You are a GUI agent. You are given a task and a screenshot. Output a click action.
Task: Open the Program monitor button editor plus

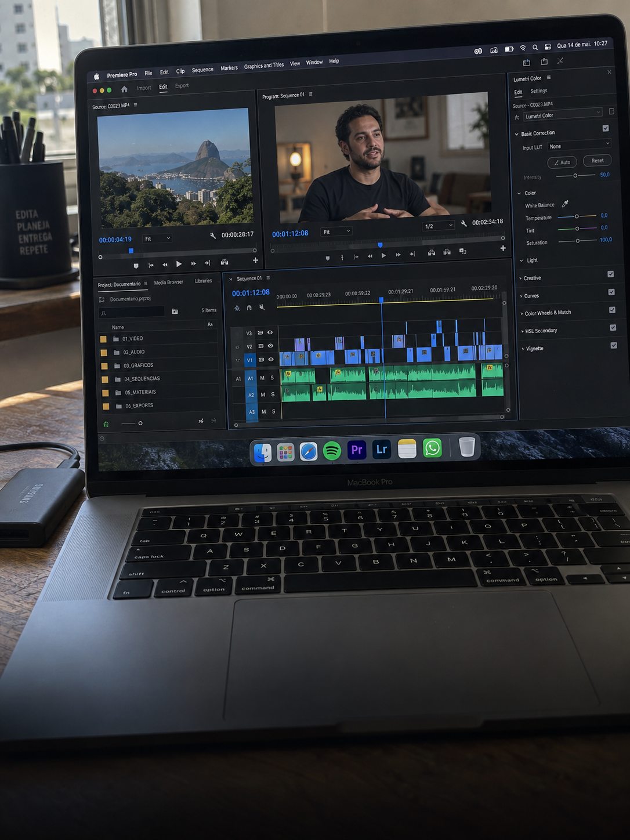(x=503, y=248)
